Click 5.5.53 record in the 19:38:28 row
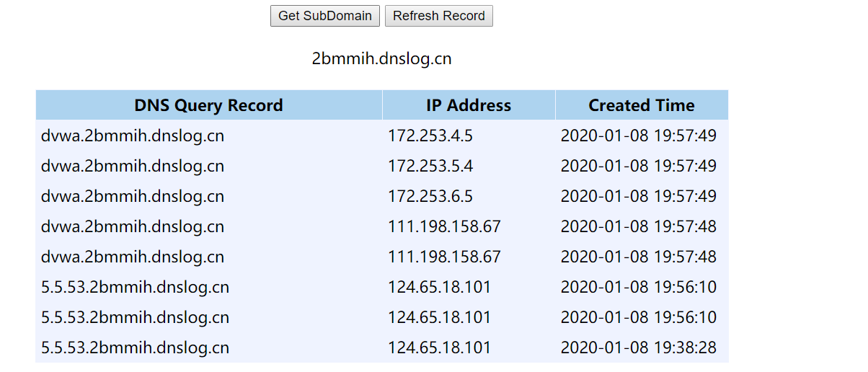This screenshot has height=372, width=868. (136, 347)
